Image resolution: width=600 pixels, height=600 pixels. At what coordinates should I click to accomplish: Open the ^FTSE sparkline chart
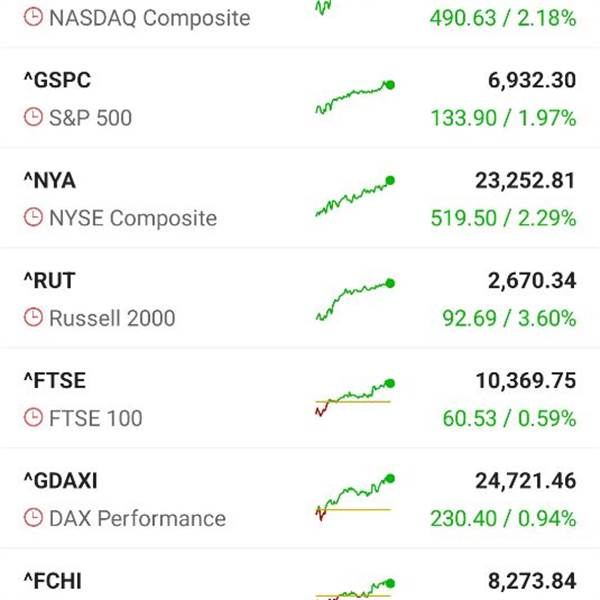tap(354, 398)
